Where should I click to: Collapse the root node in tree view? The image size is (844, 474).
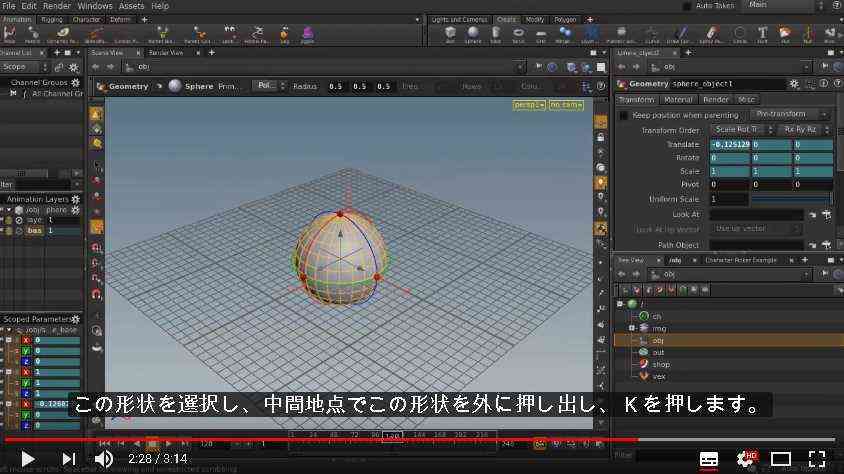coord(620,304)
